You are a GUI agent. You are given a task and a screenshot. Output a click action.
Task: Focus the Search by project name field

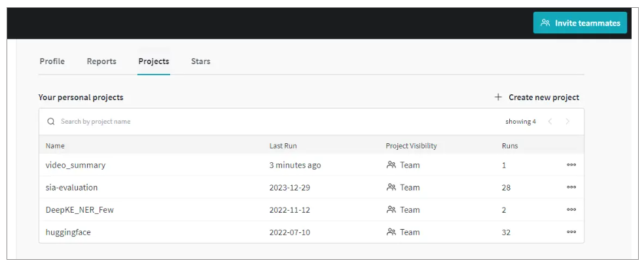point(196,122)
